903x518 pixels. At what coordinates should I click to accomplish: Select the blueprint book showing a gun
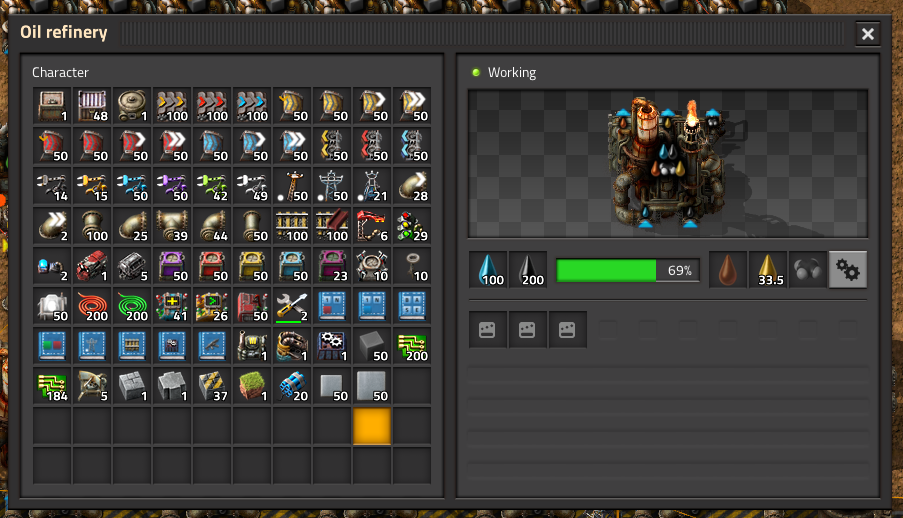pyautogui.click(x=212, y=346)
